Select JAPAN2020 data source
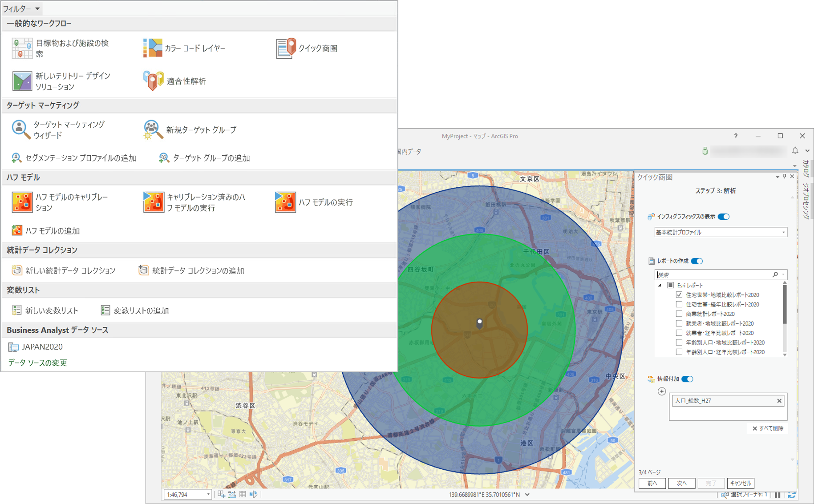The width and height of the screenshot is (814, 504). 36,347
